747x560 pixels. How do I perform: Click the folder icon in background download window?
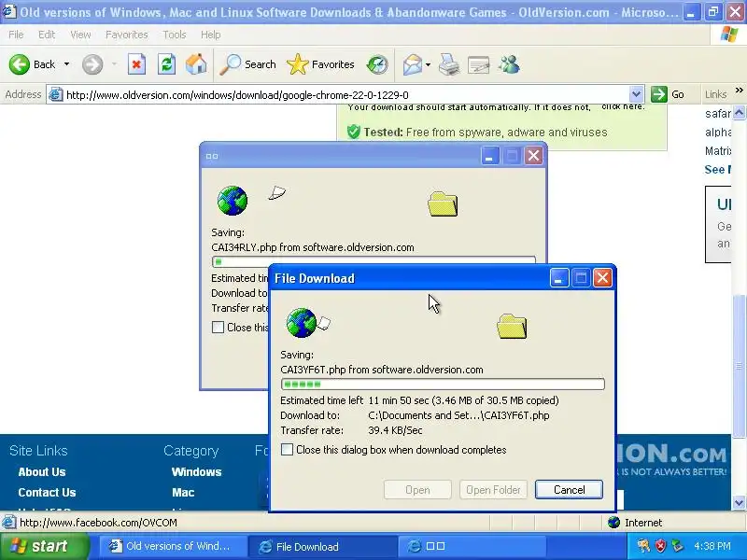pos(443,204)
